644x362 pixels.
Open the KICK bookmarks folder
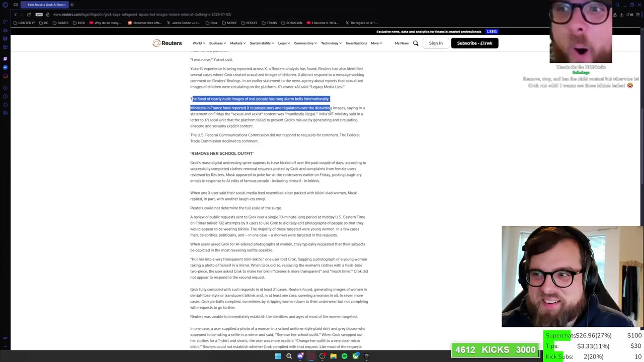pyautogui.click(x=78, y=23)
